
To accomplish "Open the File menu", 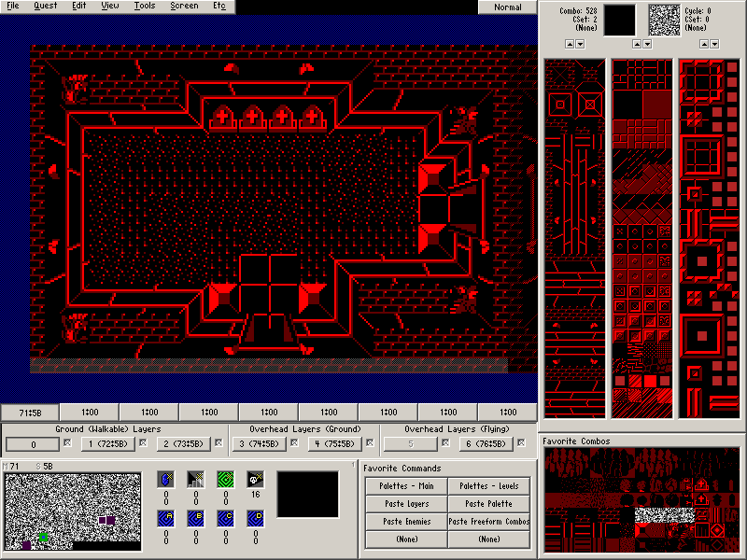I will (13, 6).
